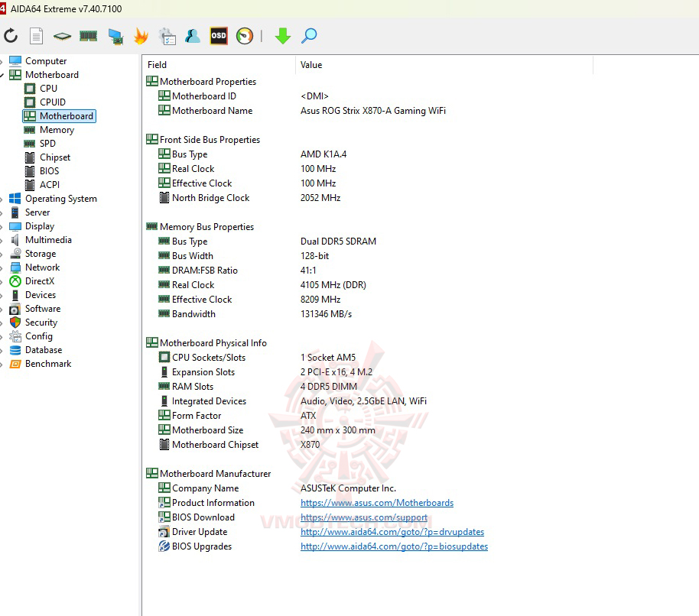Select the Expansion Slots row
The image size is (699, 616).
pos(265,372)
